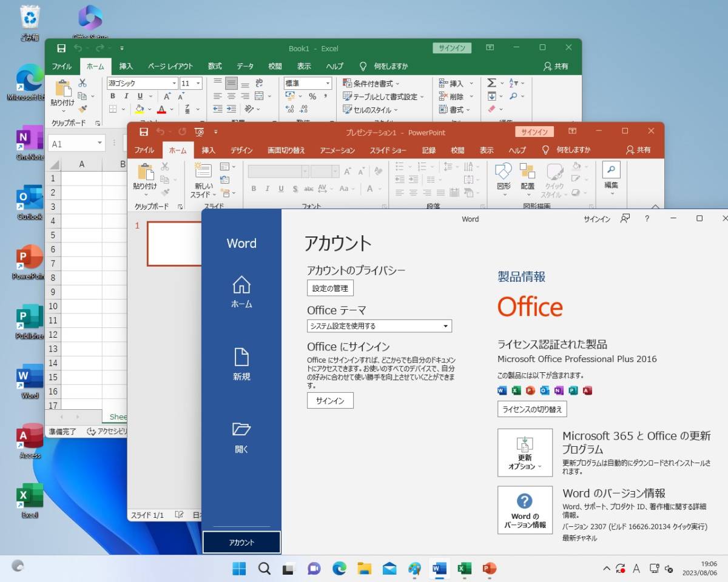The width and height of the screenshot is (728, 582).
Task: Click ライセンスの切り替え button
Action: coord(532,409)
